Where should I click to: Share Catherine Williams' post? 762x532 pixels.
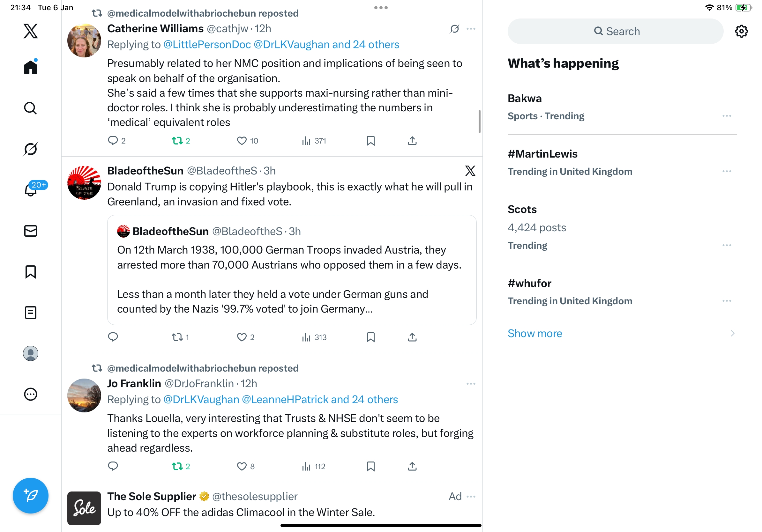tap(412, 141)
